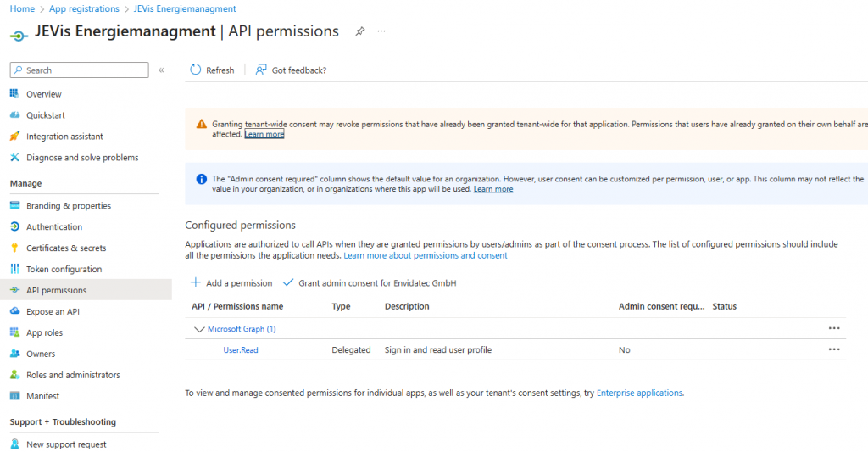This screenshot has width=868, height=452.
Task: Click the Certificates & secrets key icon
Action: tap(14, 248)
